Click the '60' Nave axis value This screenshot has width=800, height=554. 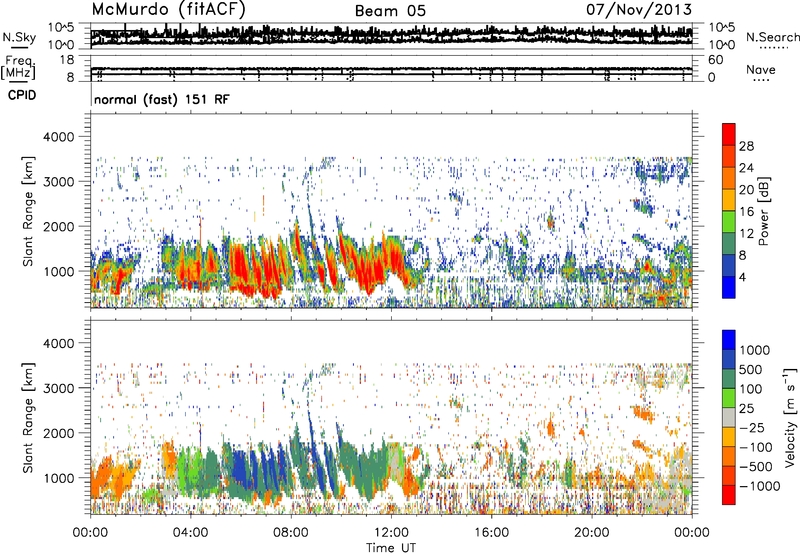[x=715, y=60]
